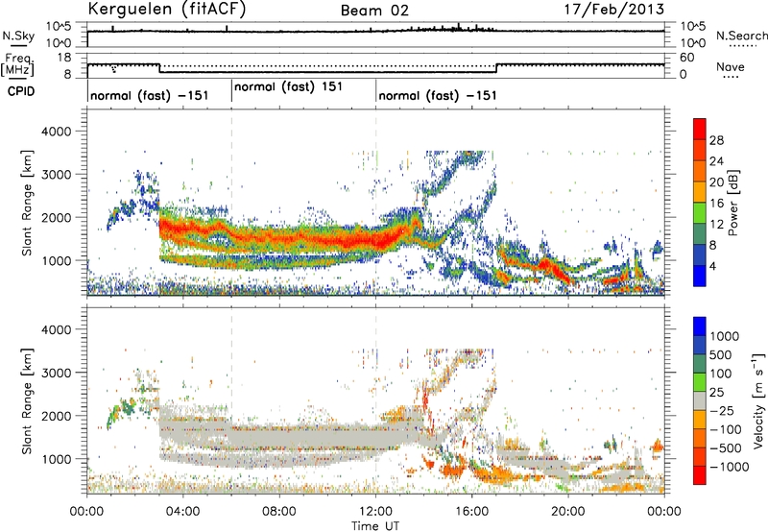Click the date '17/Feb/2013'
The image size is (768, 532).
[614, 9]
